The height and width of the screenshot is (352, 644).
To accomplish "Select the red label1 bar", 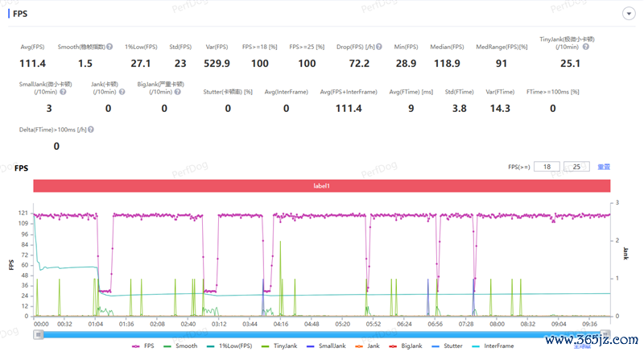I will tap(321, 186).
